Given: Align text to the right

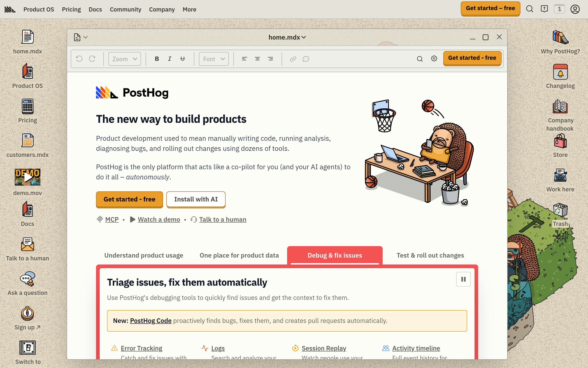Looking at the screenshot, I should [270, 59].
